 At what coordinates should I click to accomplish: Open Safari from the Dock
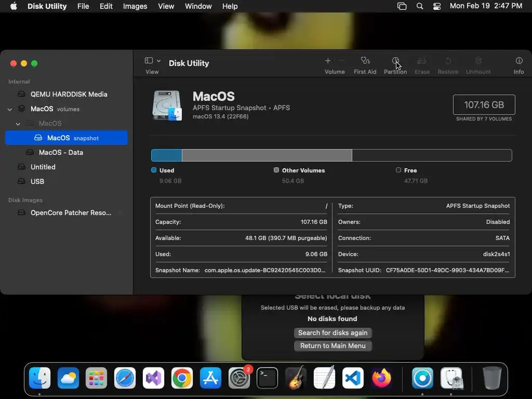pyautogui.click(x=125, y=378)
